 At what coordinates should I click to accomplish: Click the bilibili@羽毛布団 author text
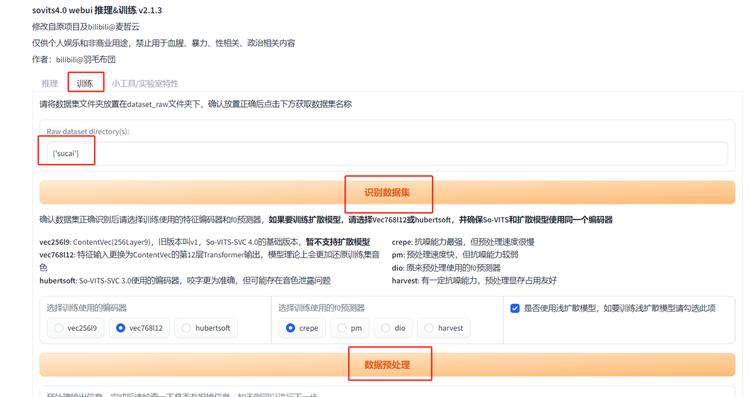(86, 59)
